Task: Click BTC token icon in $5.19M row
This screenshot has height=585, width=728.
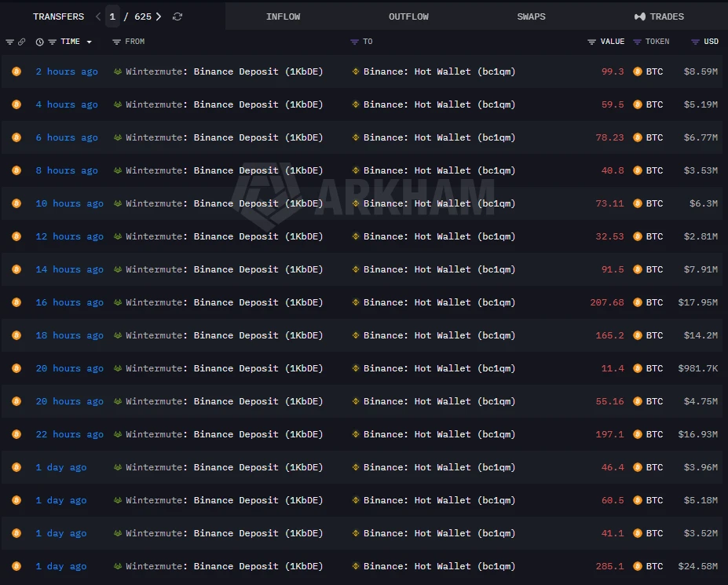Action: click(638, 104)
